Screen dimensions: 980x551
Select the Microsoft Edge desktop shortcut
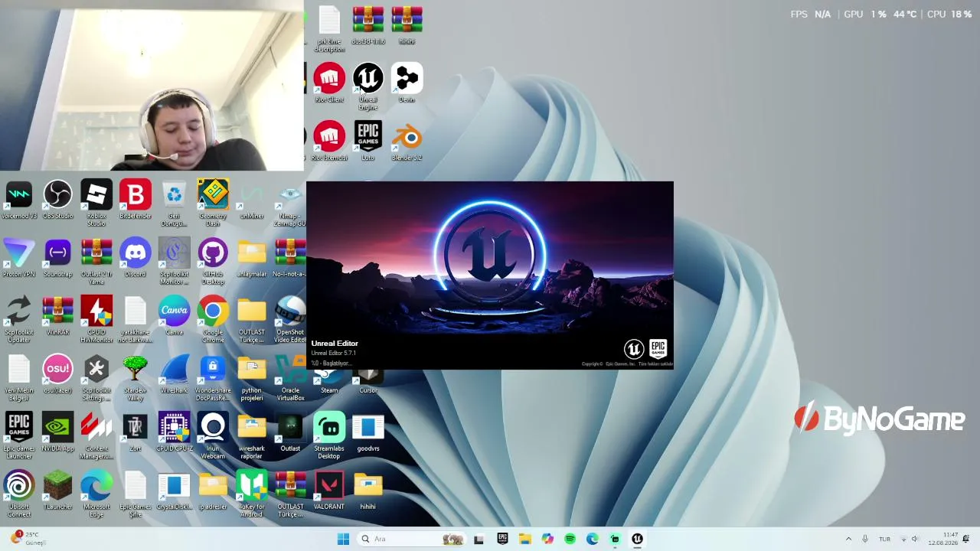coord(96,494)
